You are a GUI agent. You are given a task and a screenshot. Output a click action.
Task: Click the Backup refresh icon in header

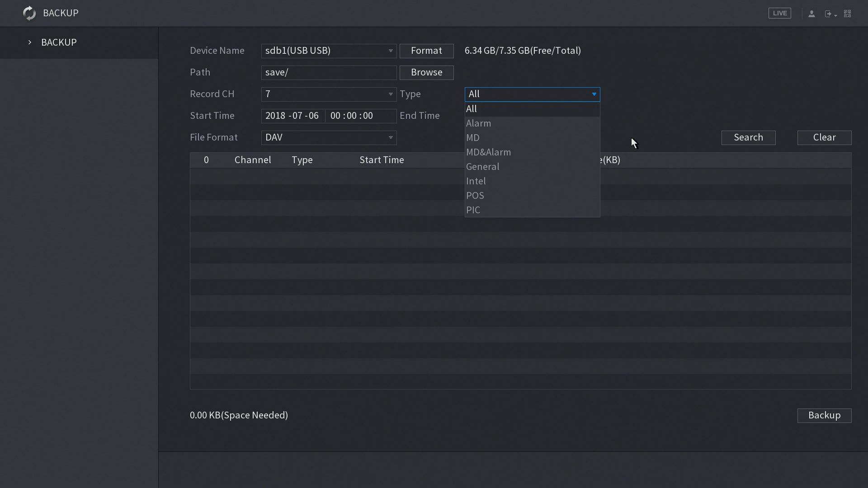pos(29,13)
